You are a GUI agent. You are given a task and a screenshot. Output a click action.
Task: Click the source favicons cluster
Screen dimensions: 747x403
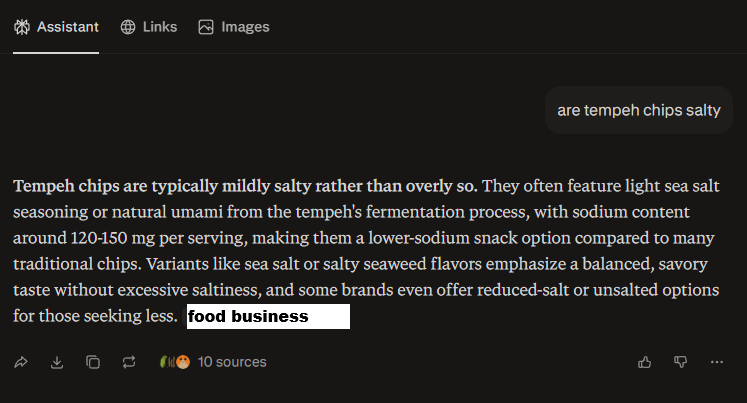174,362
